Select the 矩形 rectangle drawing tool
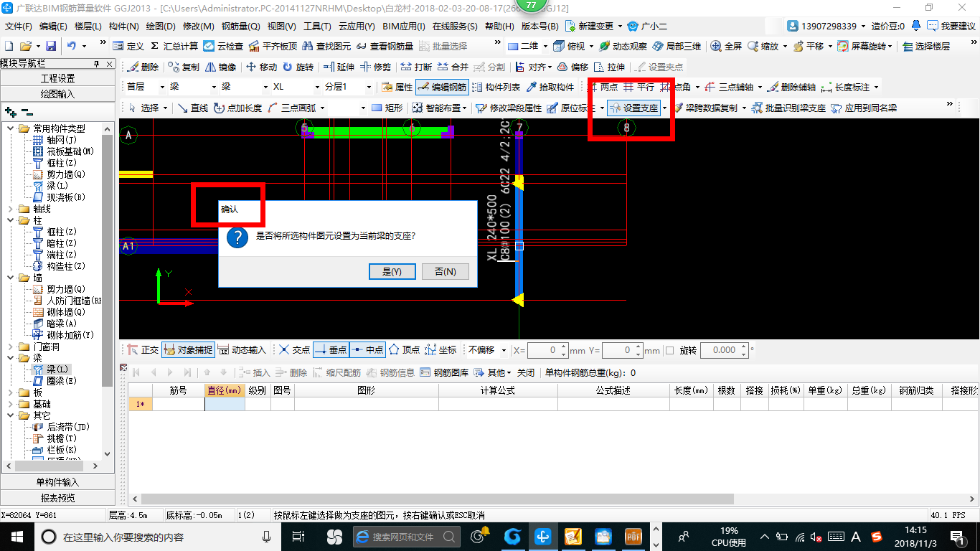This screenshot has height=551, width=980. [387, 108]
